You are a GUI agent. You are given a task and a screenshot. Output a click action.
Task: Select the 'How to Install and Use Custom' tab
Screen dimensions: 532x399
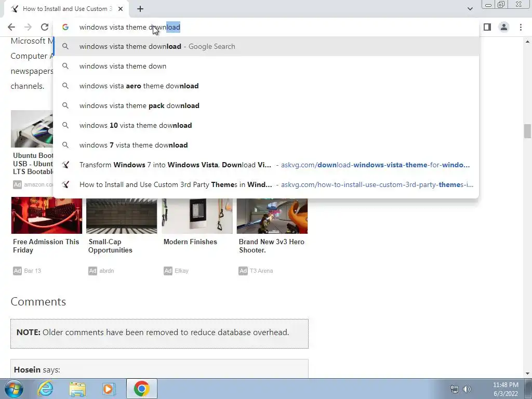[66, 9]
